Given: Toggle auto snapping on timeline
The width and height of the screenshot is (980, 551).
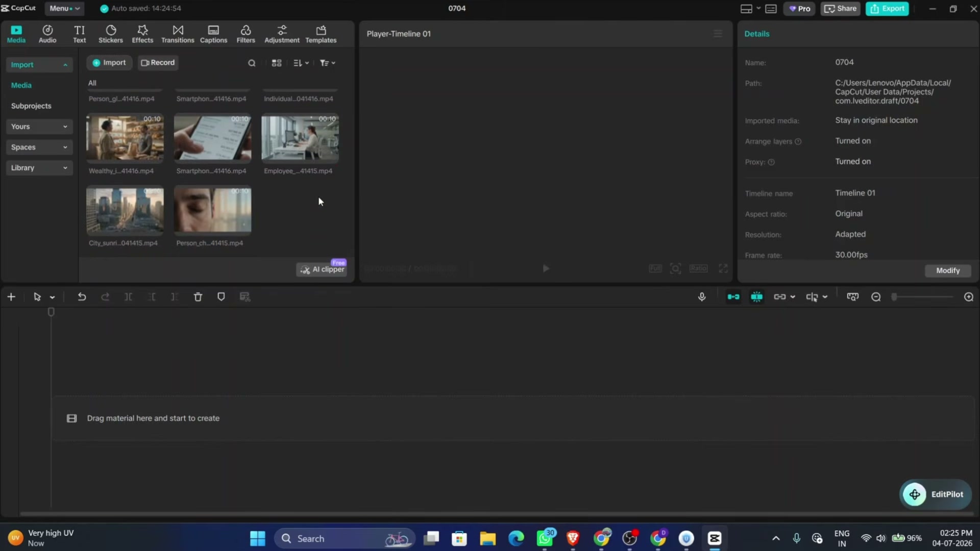Looking at the screenshot, I should point(756,297).
